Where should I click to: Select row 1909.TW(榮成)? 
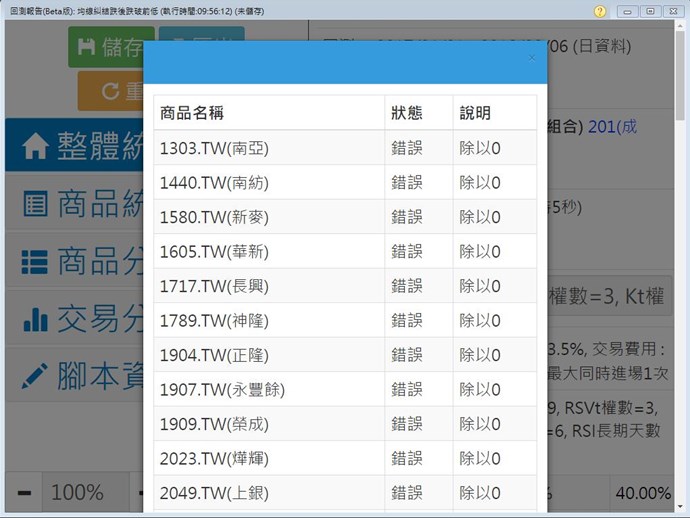tap(345, 424)
